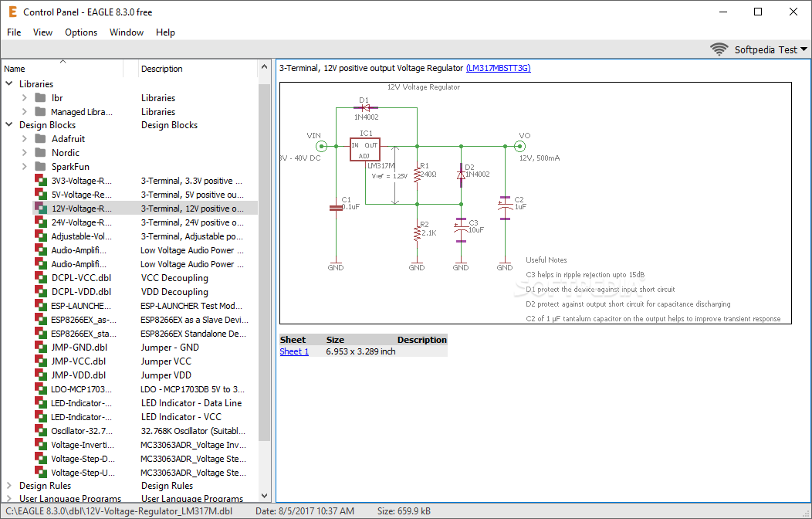Expand the Managed Libraries folder
Viewport: 812px width, 519px height.
[x=24, y=111]
